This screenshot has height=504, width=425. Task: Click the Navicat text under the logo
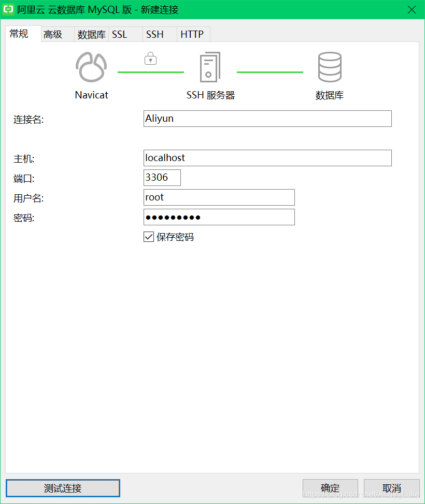pyautogui.click(x=91, y=95)
